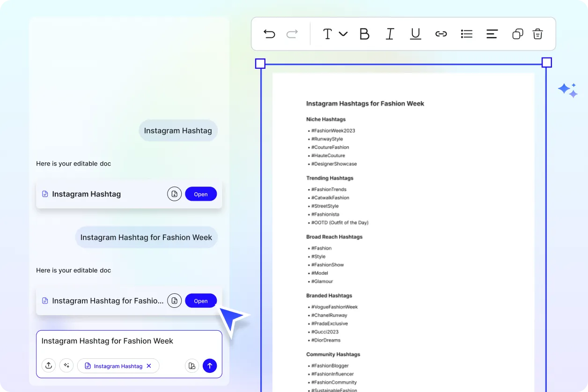Toggle underline formatting
The image size is (588, 392).
click(415, 34)
